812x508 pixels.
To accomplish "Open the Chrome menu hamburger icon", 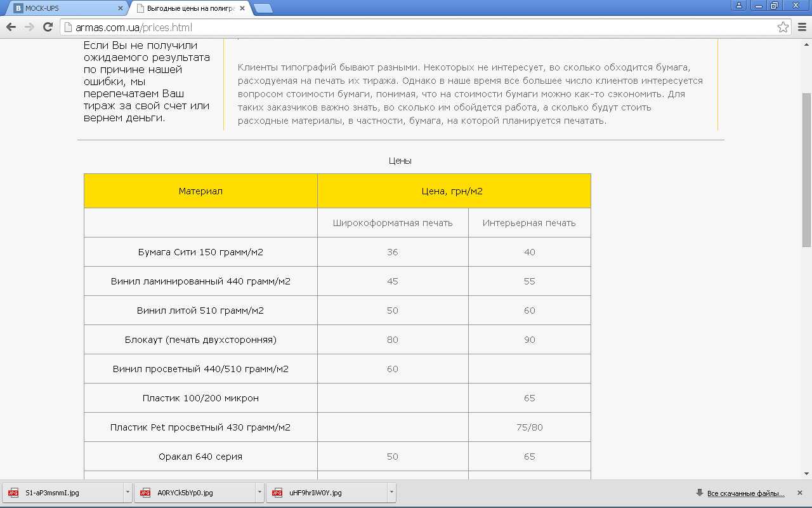I will [x=801, y=27].
